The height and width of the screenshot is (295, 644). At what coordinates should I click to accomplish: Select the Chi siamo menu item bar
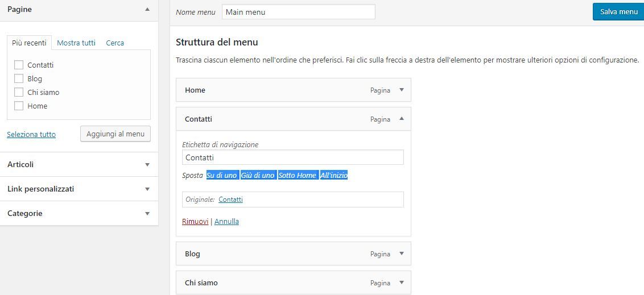(x=293, y=282)
